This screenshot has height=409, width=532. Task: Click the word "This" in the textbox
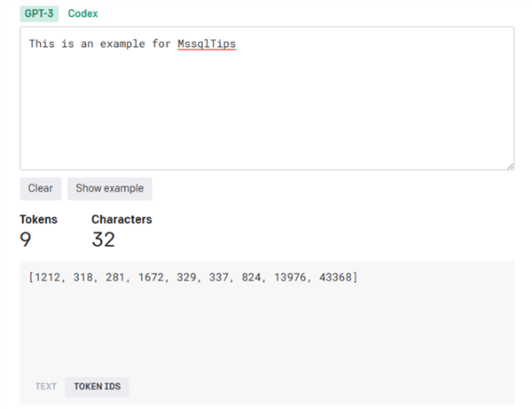tap(43, 43)
